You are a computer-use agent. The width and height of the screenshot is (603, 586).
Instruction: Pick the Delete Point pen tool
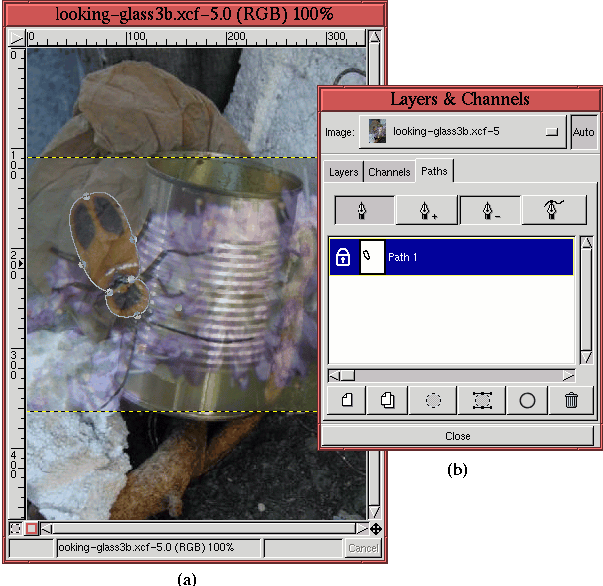[490, 209]
